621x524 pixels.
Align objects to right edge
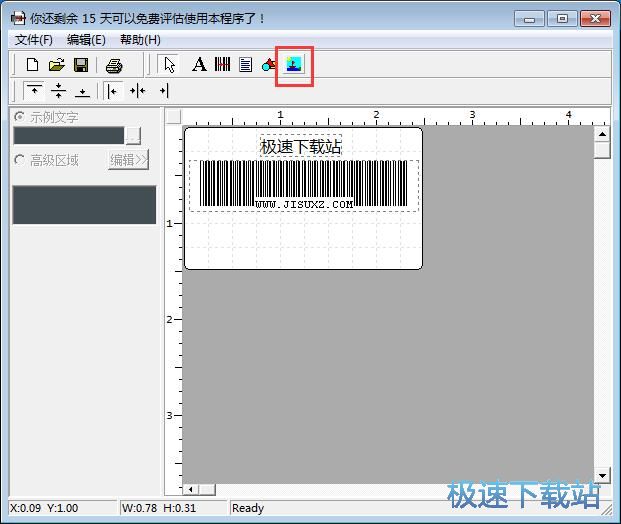pos(164,91)
